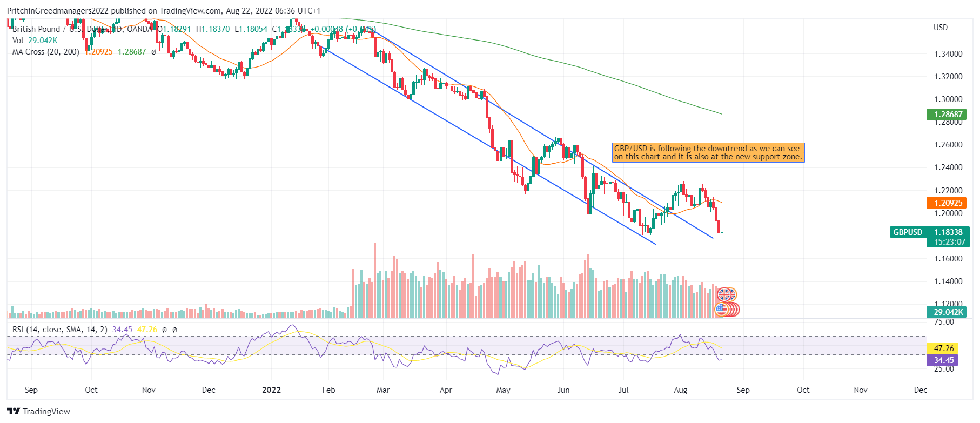Click the H1.18370 high value in legend
The width and height of the screenshot is (980, 423).
[x=213, y=29]
